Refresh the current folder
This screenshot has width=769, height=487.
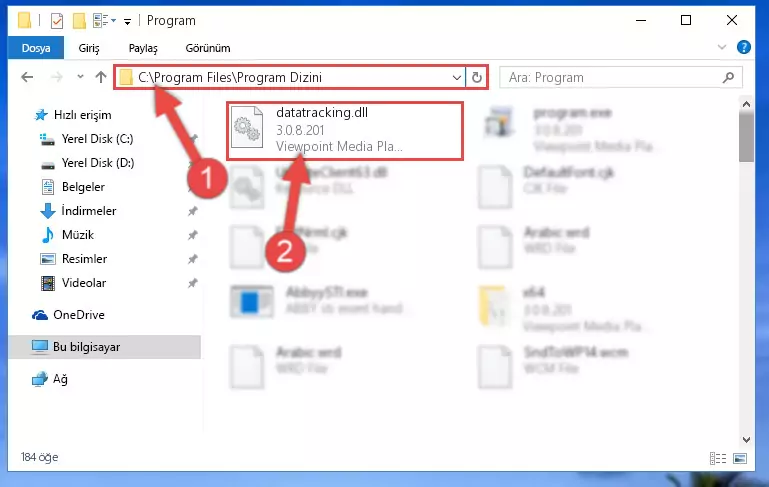(x=476, y=77)
